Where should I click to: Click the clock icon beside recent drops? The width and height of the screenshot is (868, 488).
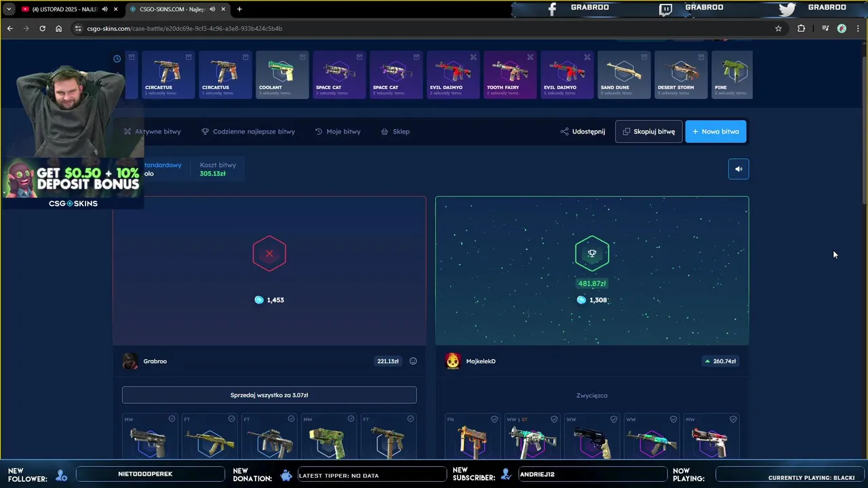[x=117, y=59]
